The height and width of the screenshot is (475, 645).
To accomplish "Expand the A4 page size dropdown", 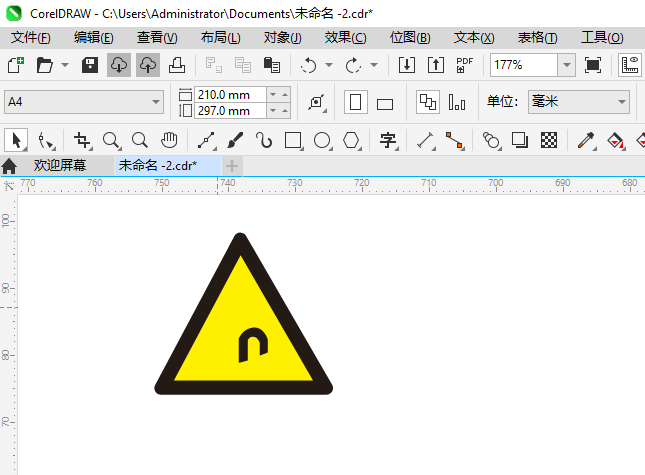I will point(155,102).
